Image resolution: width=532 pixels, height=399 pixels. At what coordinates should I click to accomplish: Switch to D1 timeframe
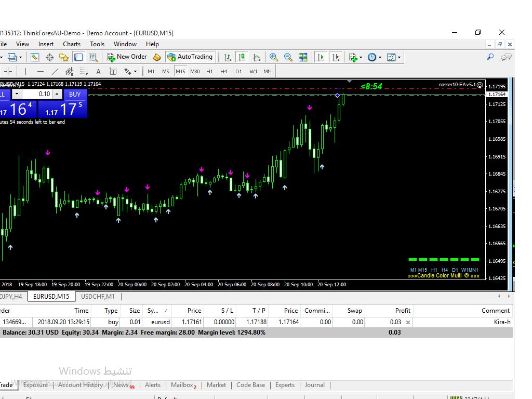pyautogui.click(x=239, y=71)
